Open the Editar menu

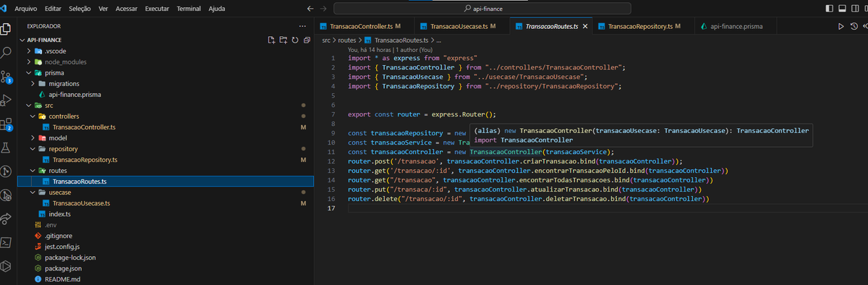tap(53, 9)
